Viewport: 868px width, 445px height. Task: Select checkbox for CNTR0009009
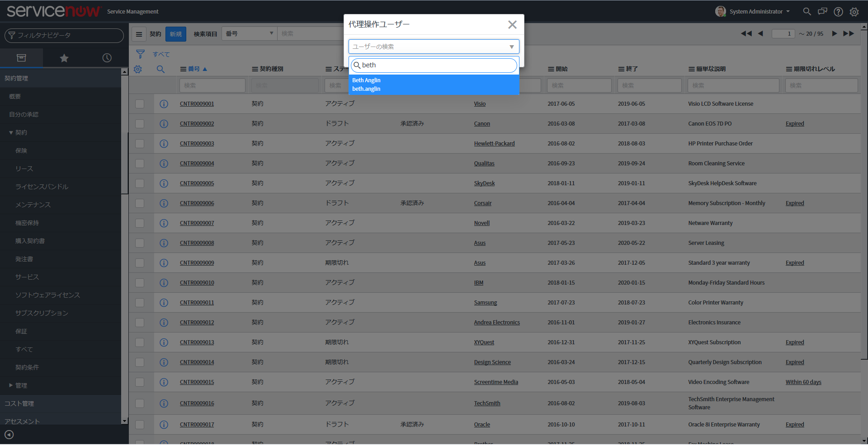pos(140,263)
